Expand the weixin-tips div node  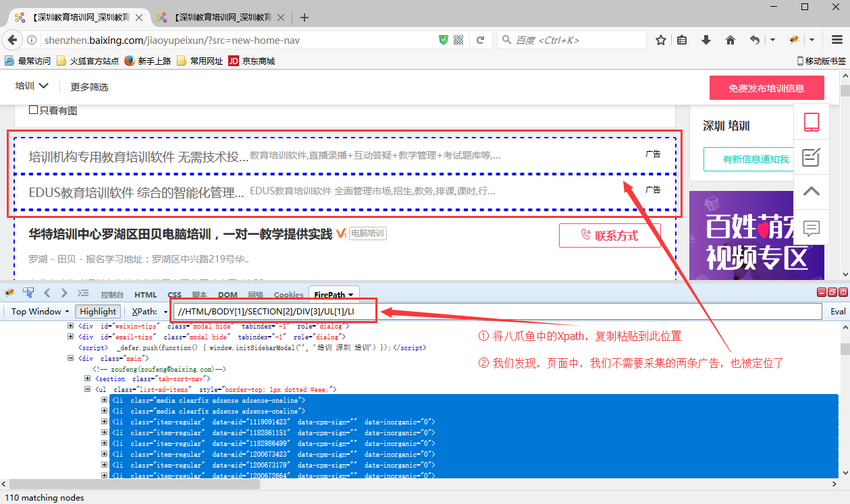point(71,327)
